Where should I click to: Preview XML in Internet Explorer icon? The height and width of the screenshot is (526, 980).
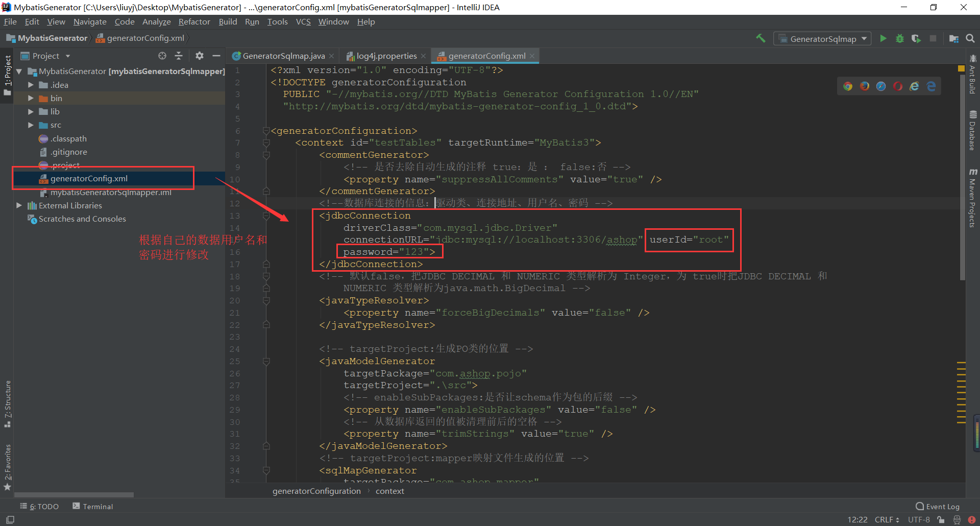pos(915,86)
